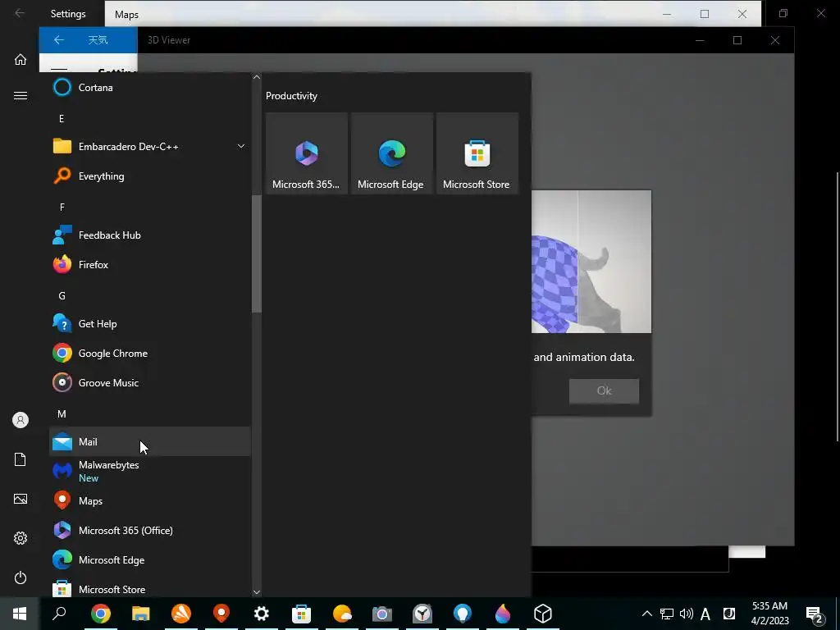The width and height of the screenshot is (840, 630).
Task: Click the Microsoft 365 tile under Productivity
Action: [307, 153]
